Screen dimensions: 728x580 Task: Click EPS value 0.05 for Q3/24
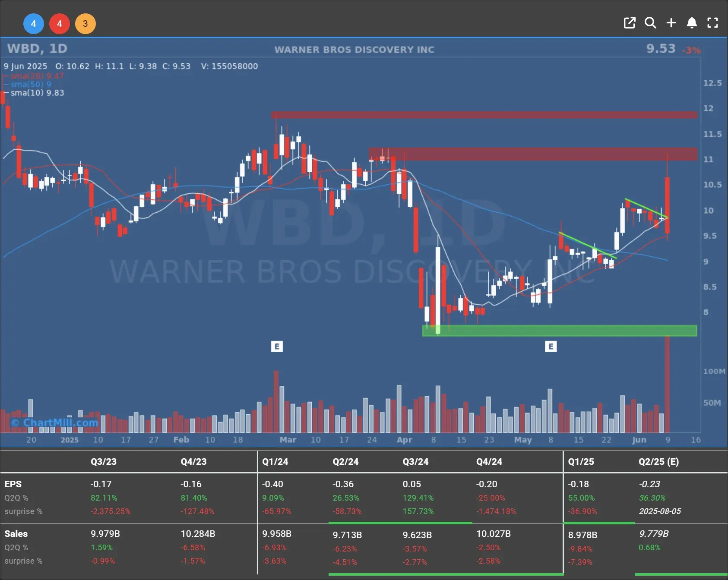coord(412,484)
